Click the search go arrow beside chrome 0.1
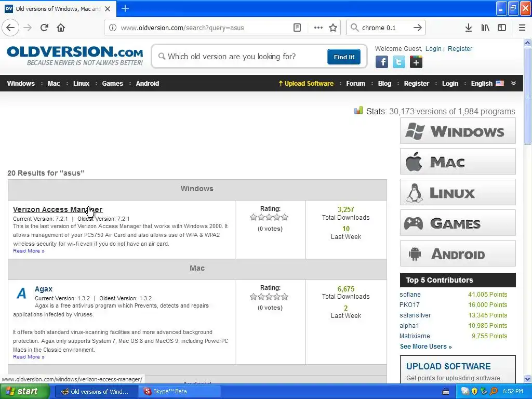532x399 pixels. [418, 28]
